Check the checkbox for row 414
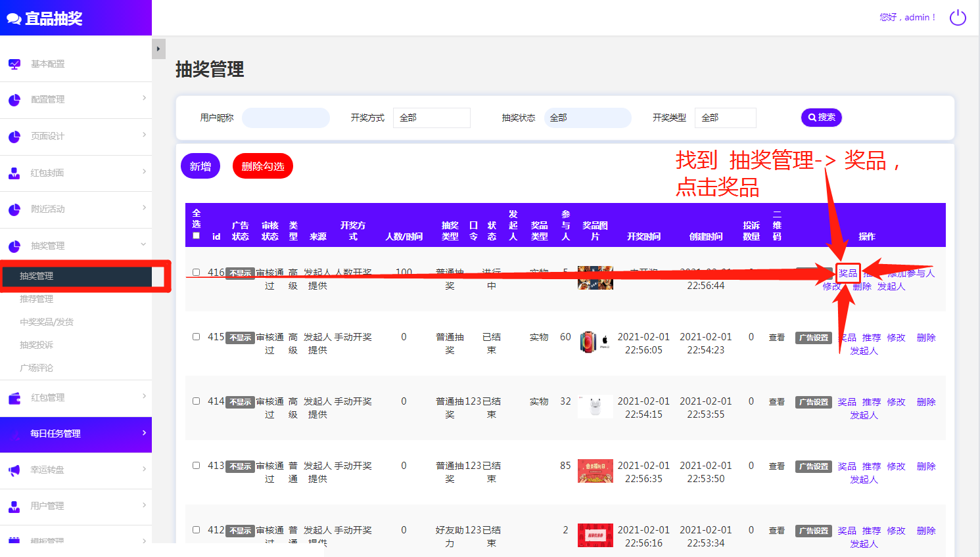Image resolution: width=980 pixels, height=557 pixels. click(x=196, y=401)
